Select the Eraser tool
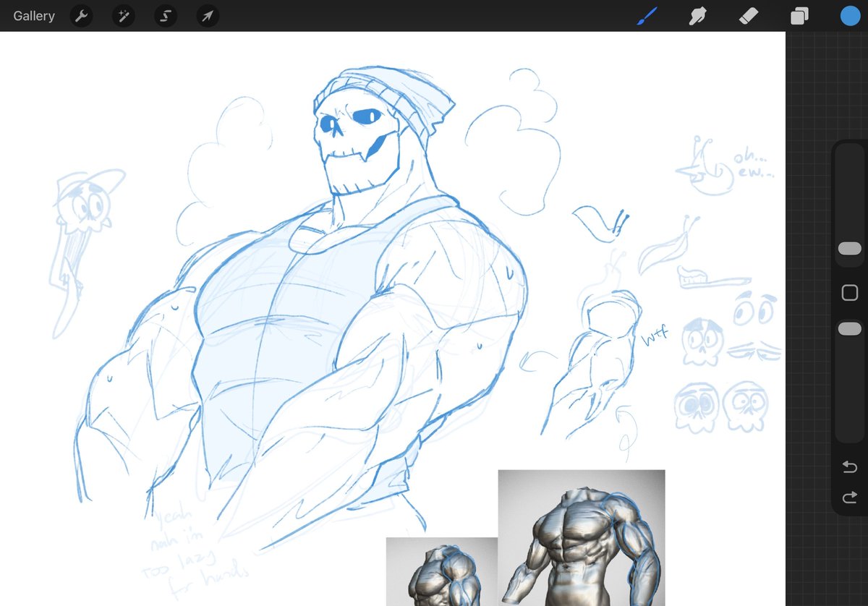The width and height of the screenshot is (868, 606). click(749, 16)
